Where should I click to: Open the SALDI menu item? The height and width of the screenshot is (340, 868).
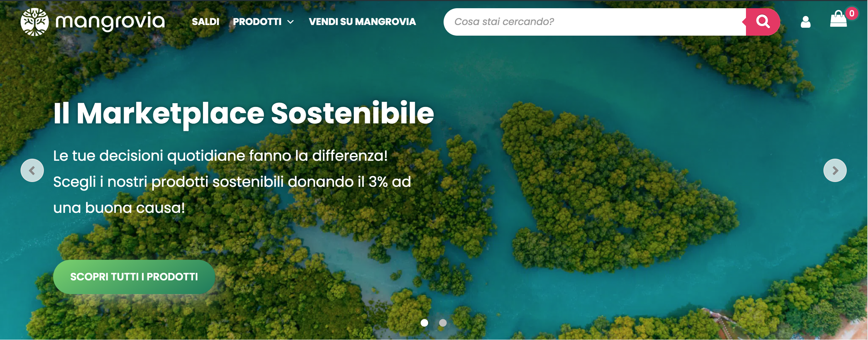pos(205,22)
